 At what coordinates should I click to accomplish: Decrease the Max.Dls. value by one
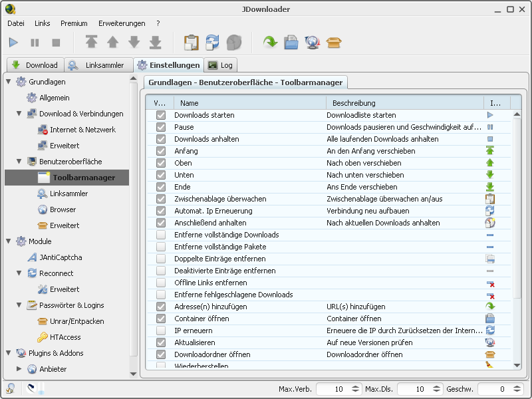(x=437, y=391)
